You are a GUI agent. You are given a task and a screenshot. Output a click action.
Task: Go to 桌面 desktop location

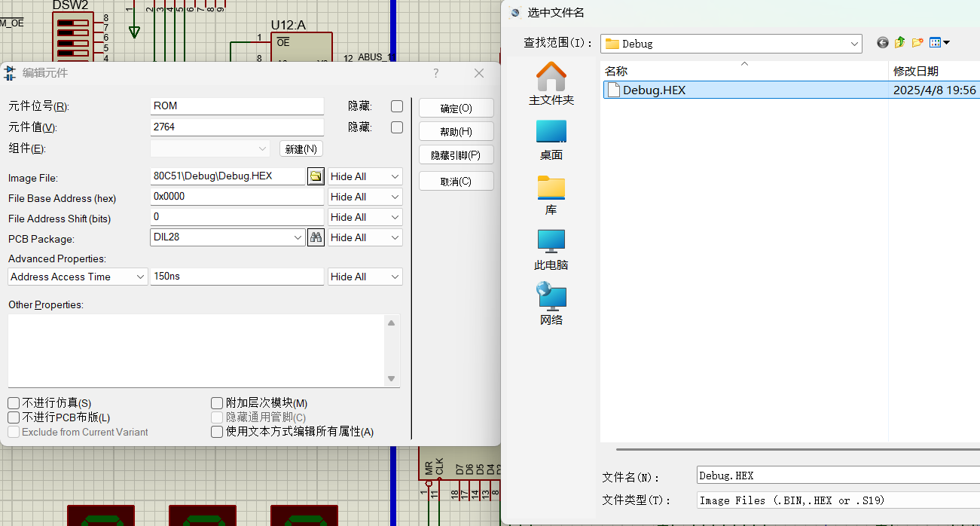[551, 140]
